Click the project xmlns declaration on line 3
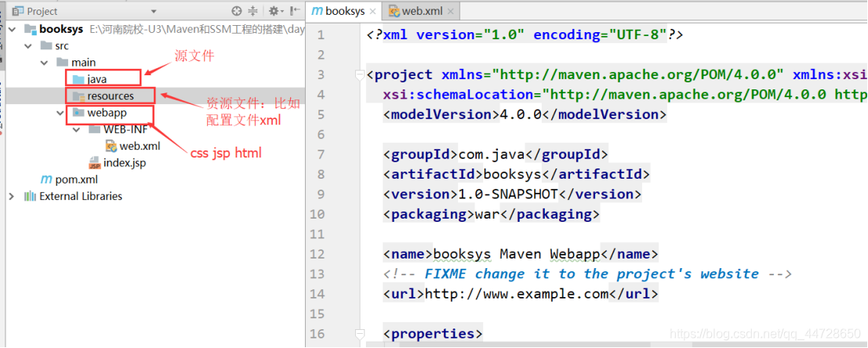Screen dimensions: 868x348 pyautogui.click(x=616, y=74)
